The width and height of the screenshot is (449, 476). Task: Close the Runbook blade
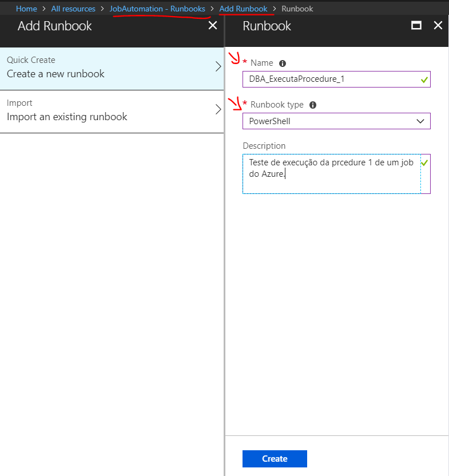pyautogui.click(x=438, y=26)
